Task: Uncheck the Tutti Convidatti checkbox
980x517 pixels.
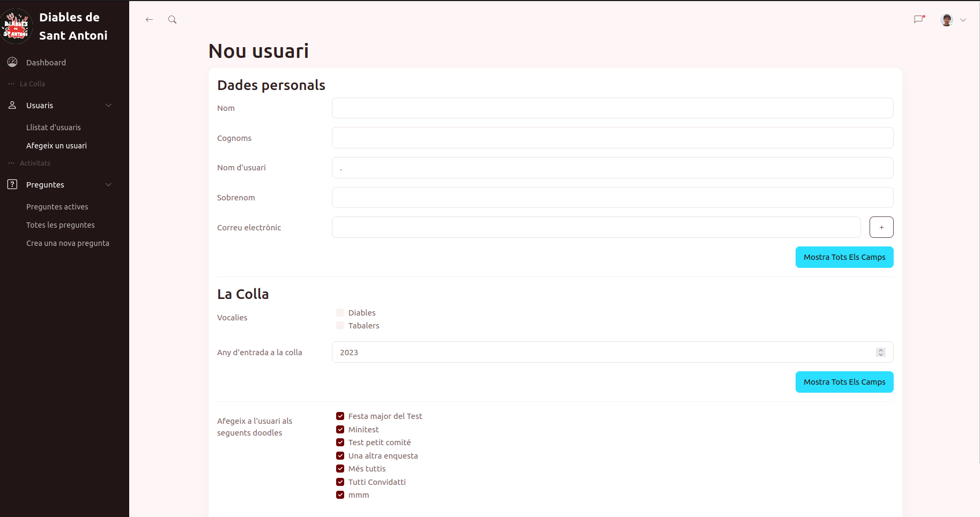Action: point(340,482)
